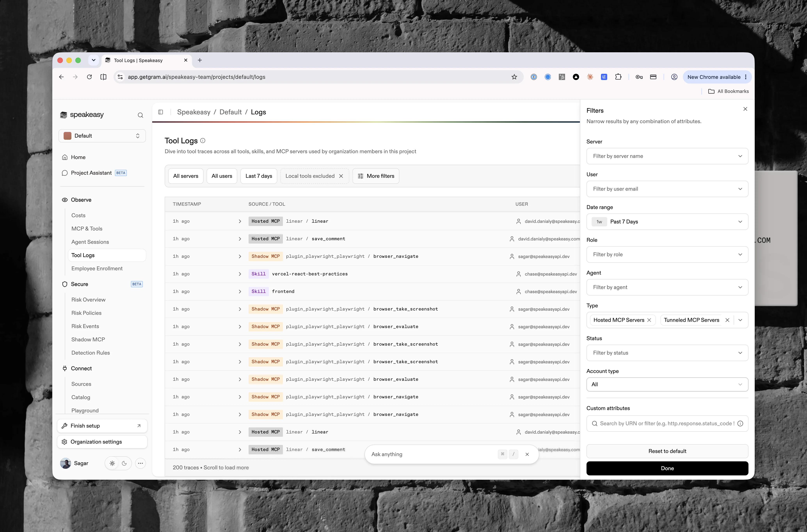The image size is (807, 532).
Task: Expand the frontend Skill row
Action: click(x=240, y=291)
